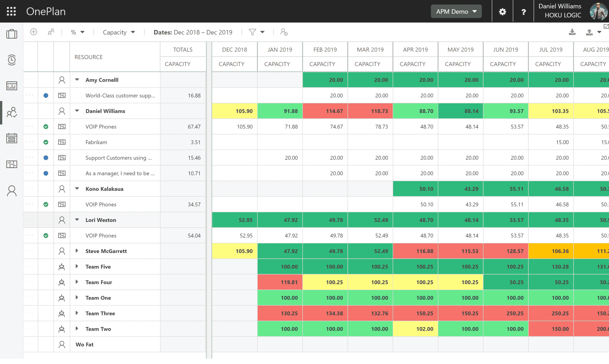The width and height of the screenshot is (609, 364).
Task: Click the portfolio briefcase icon in sidebar
Action: [x=12, y=34]
